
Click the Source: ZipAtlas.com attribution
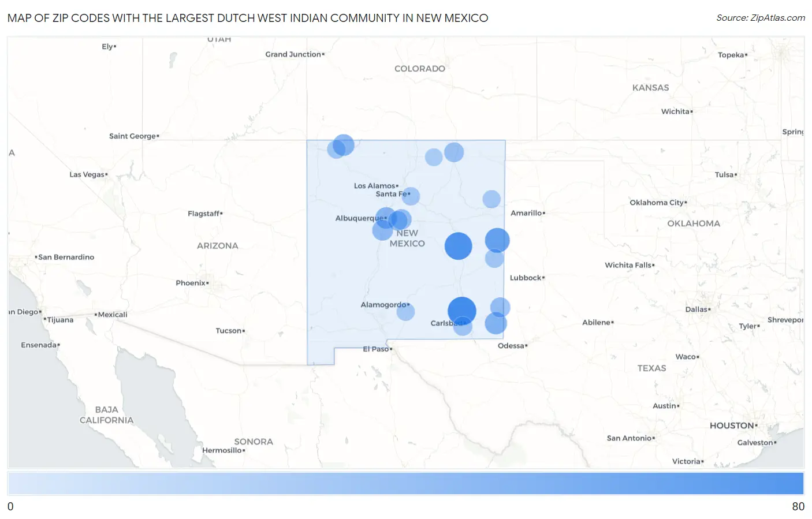point(761,18)
